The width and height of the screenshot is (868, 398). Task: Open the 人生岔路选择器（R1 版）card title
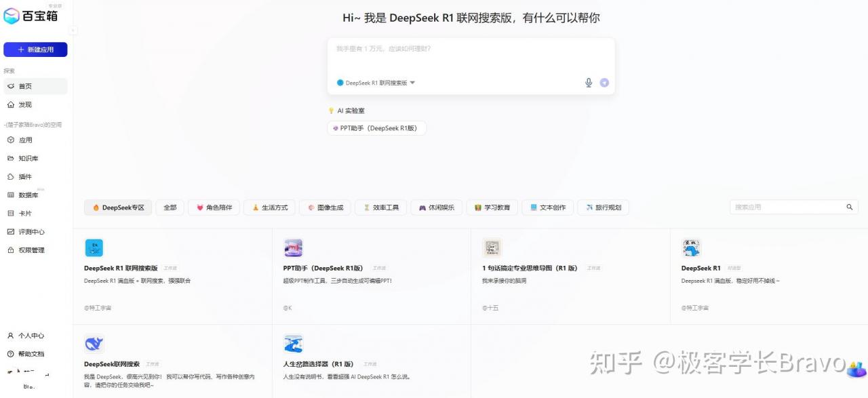(319, 364)
